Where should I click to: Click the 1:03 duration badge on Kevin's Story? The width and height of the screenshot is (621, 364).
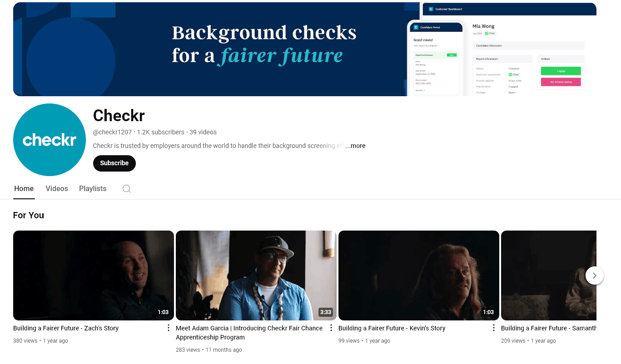click(x=488, y=312)
